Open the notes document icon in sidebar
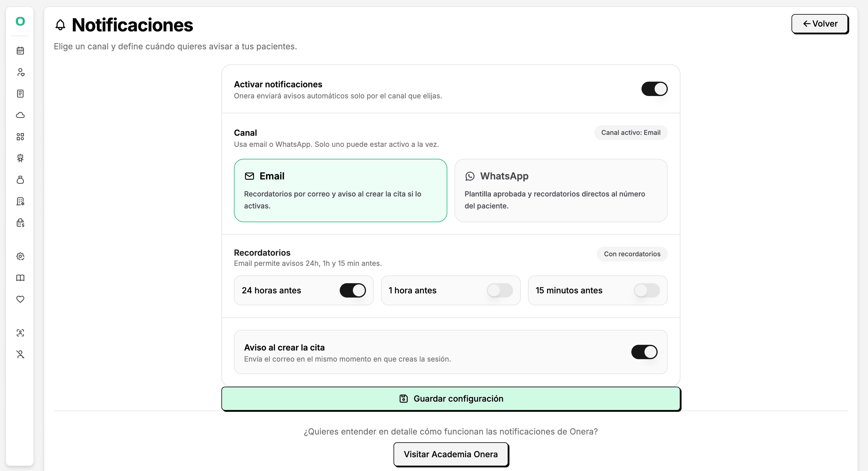The image size is (868, 471). (20, 93)
